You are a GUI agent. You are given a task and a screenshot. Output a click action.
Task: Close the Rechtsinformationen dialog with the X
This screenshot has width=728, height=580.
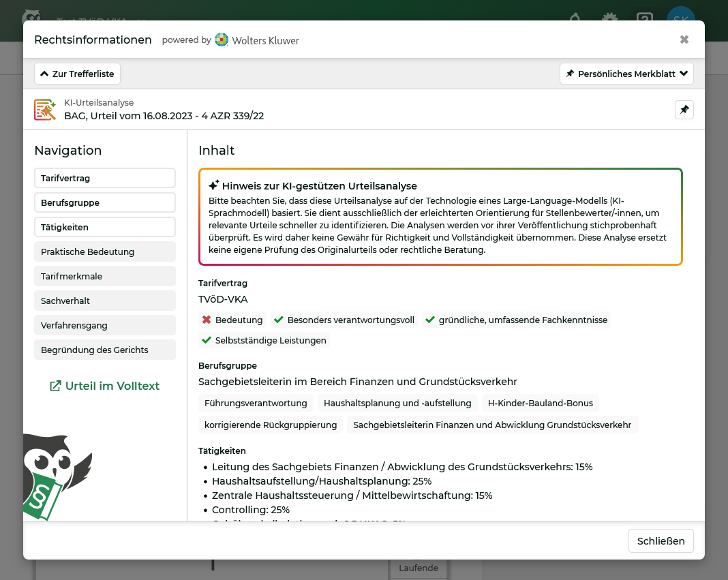click(684, 40)
